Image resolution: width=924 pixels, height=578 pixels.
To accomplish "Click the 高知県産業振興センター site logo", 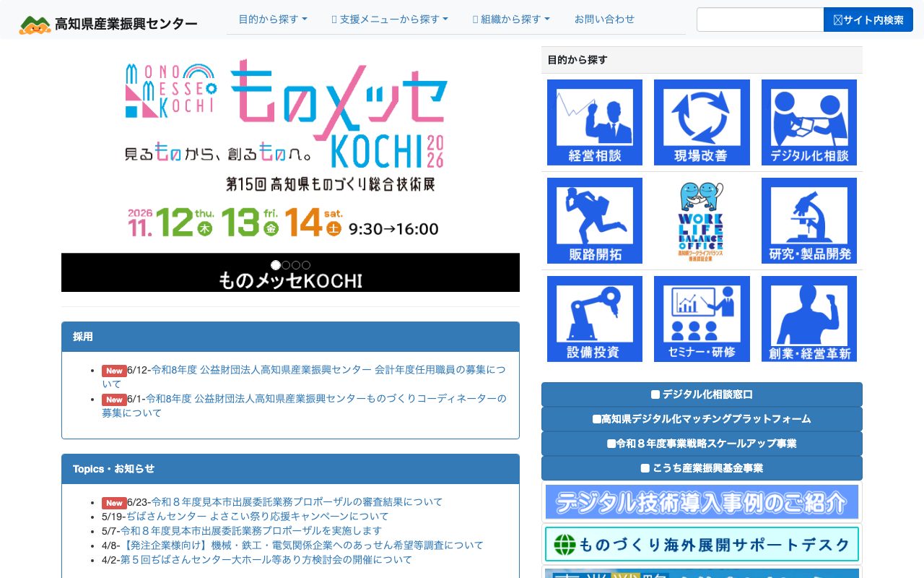I will (108, 24).
